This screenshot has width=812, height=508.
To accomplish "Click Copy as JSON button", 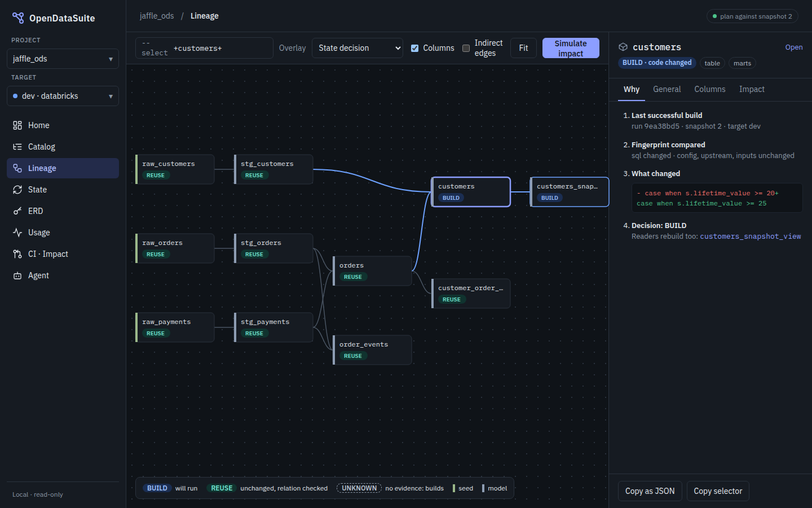I will pos(650,491).
